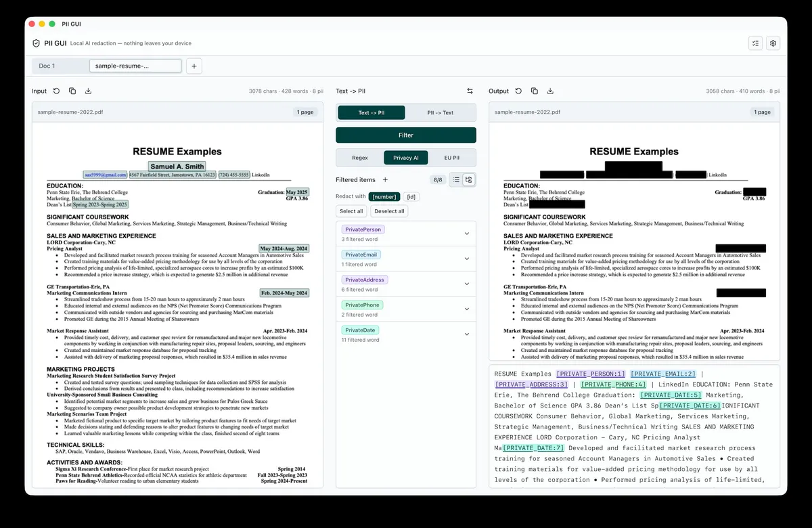Image resolution: width=812 pixels, height=528 pixels.
Task: Click Deselect all filtered items
Action: [389, 211]
